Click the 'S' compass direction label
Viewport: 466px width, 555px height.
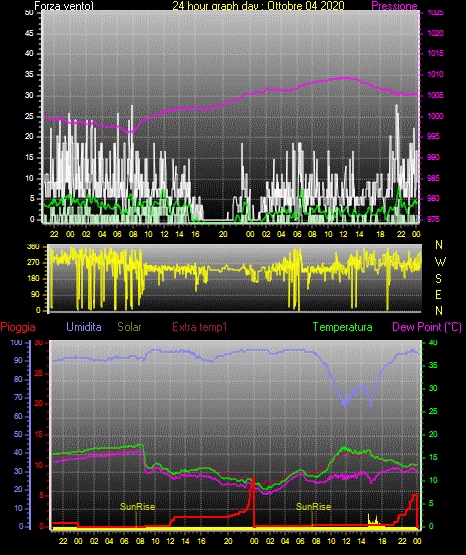click(x=438, y=279)
